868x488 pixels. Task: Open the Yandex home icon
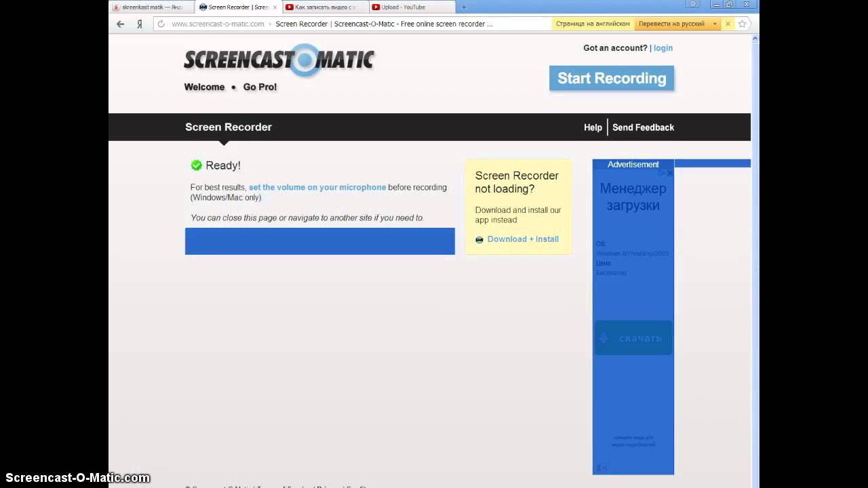[140, 24]
